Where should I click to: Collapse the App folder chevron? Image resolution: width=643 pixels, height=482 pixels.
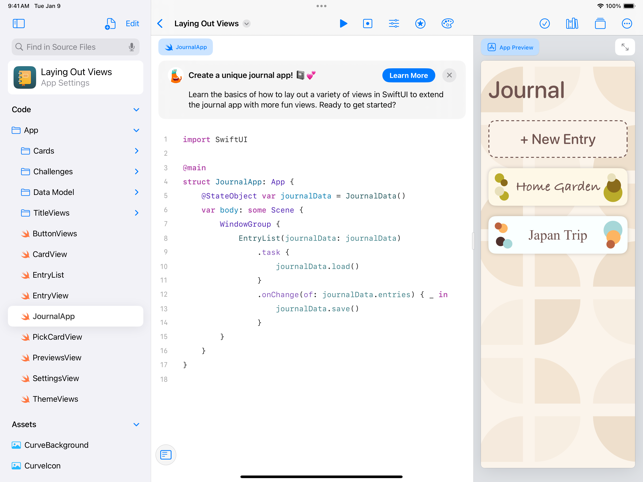tap(136, 130)
